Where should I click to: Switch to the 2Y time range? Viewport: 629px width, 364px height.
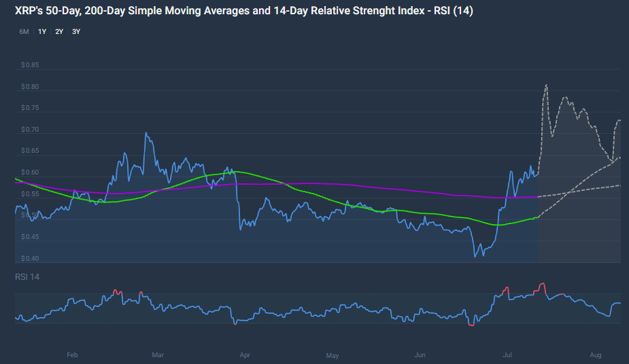59,32
